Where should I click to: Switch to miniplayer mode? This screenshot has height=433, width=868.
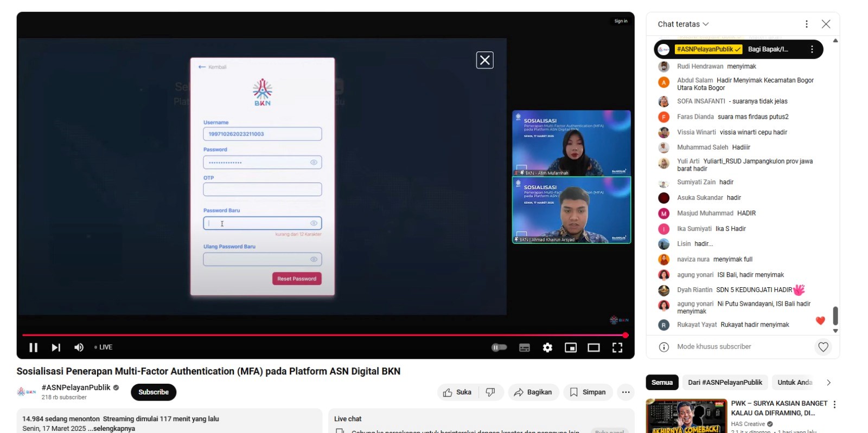(570, 348)
